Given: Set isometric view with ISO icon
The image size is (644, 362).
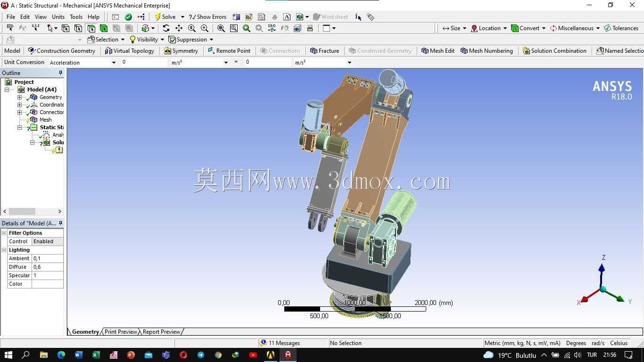Looking at the screenshot, I should [272, 28].
